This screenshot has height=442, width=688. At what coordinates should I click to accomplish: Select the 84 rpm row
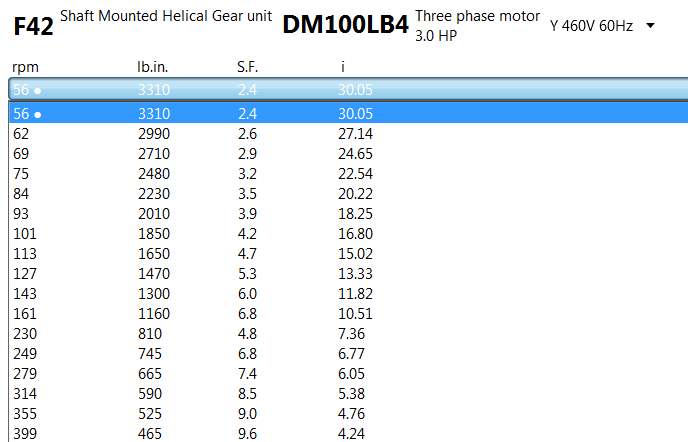[348, 194]
